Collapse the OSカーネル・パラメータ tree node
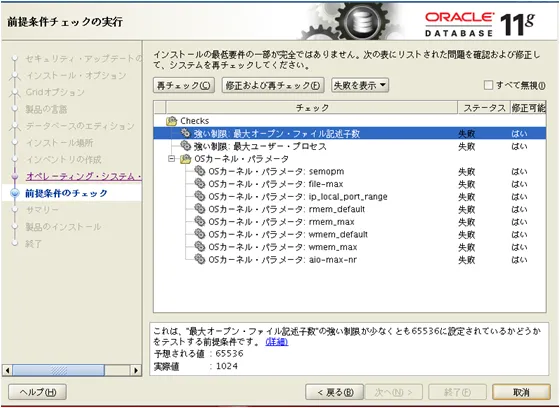Viewport: 560px width, 408px height. click(172, 159)
